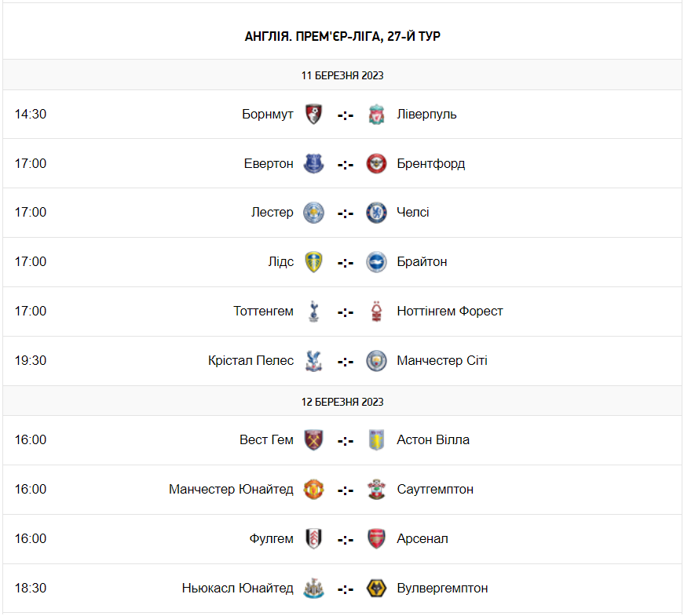Click the Tottenham cockerel crest icon
The height and width of the screenshot is (616, 684).
[314, 312]
